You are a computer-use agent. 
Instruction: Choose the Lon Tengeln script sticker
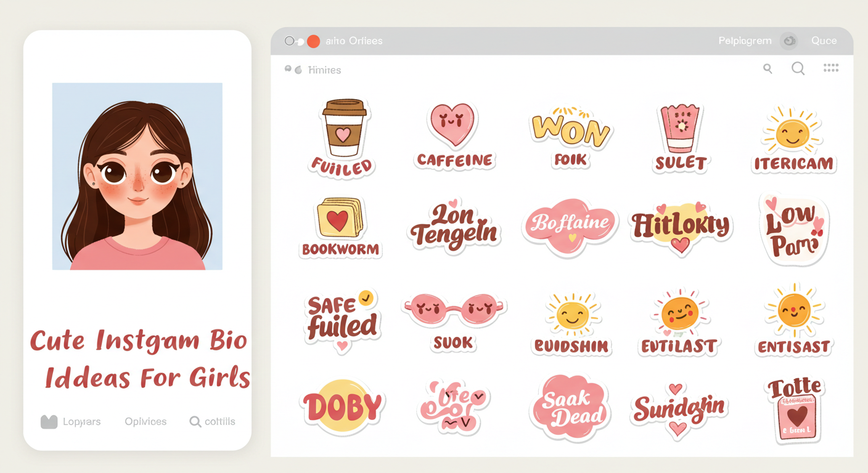455,227
